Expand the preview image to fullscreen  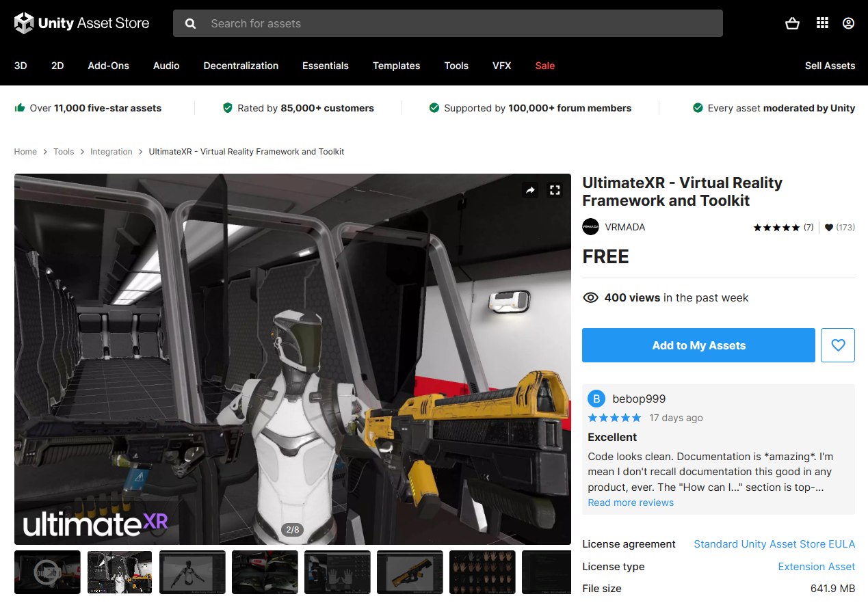point(555,191)
